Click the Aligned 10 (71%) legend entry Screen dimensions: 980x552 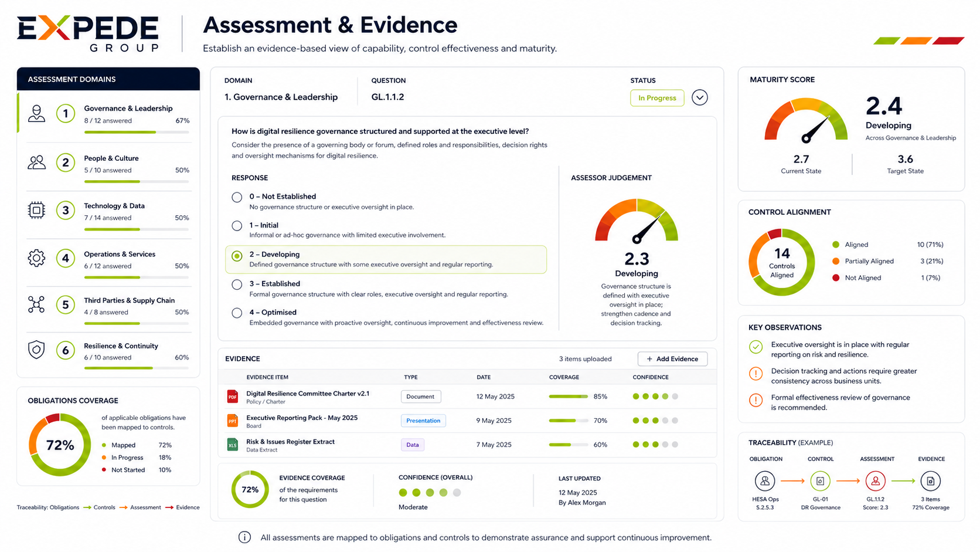pos(888,245)
